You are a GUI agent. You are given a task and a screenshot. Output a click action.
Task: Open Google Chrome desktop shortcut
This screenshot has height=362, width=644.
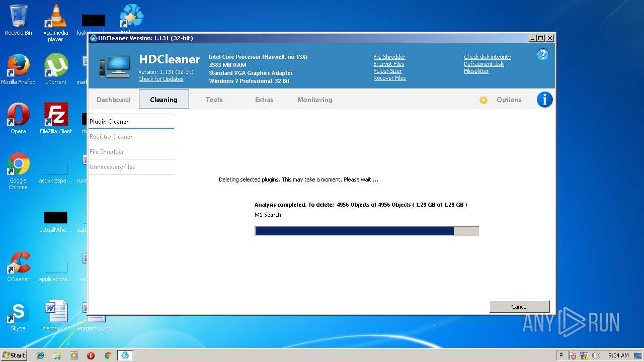[18, 171]
